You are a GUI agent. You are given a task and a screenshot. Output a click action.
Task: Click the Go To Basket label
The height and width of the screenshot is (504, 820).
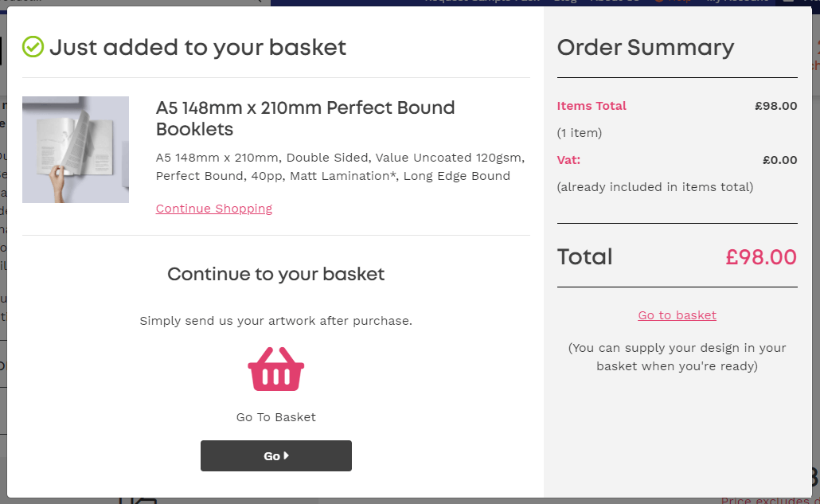click(275, 416)
